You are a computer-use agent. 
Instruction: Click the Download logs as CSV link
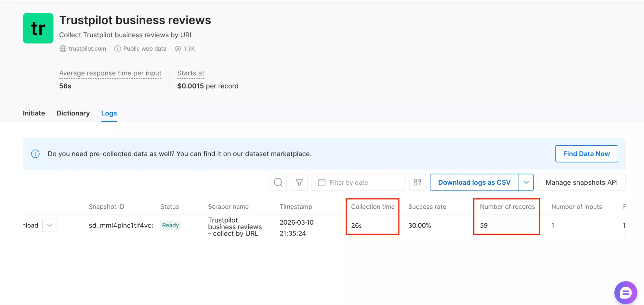click(x=474, y=182)
